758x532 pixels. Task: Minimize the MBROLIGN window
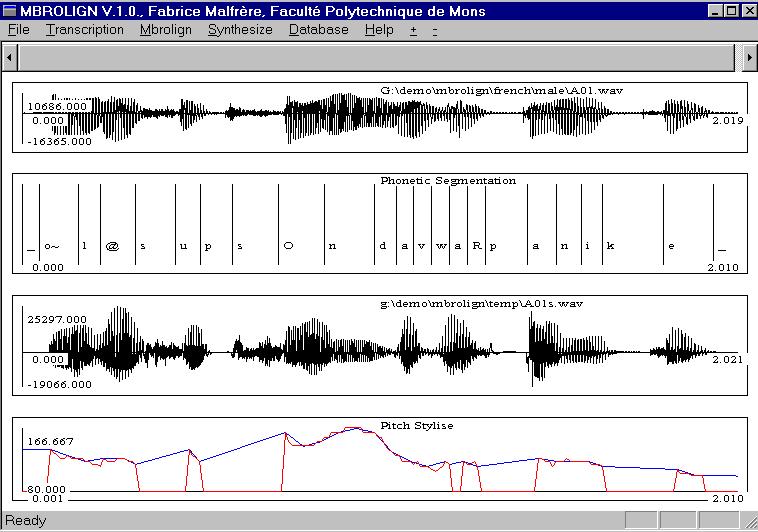pos(715,11)
